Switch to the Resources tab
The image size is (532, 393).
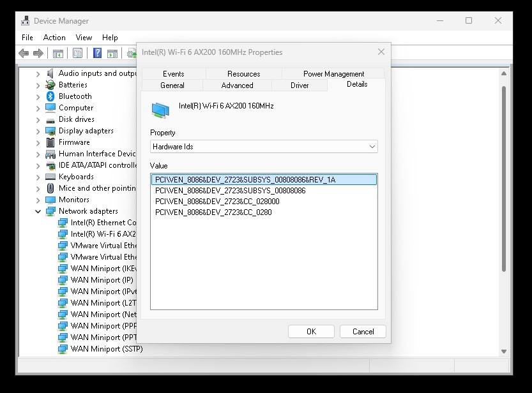[x=243, y=74]
